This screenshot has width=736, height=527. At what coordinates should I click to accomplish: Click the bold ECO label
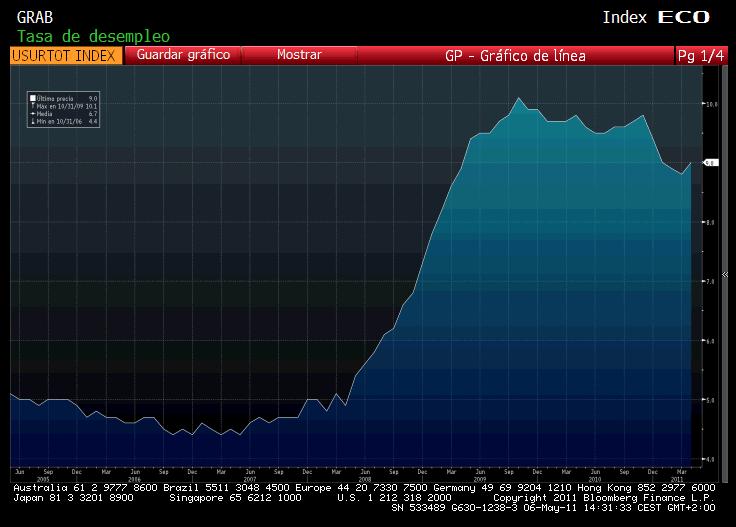tap(684, 17)
